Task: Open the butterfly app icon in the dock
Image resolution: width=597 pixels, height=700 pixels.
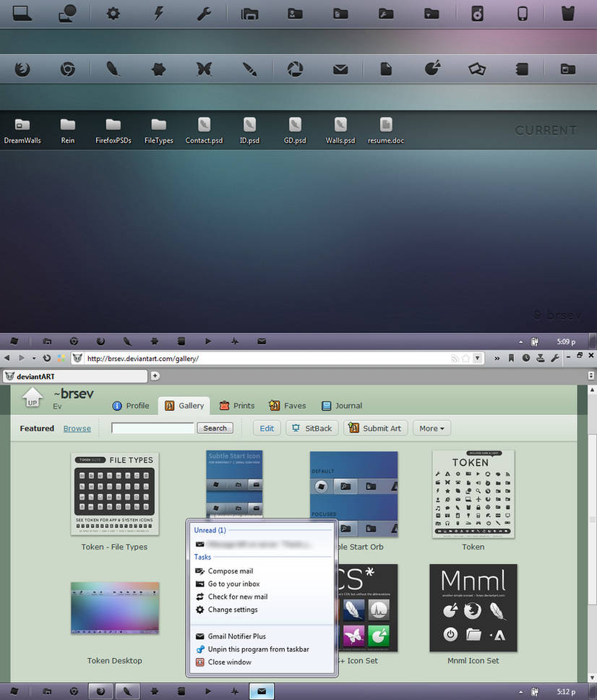Action: [204, 69]
